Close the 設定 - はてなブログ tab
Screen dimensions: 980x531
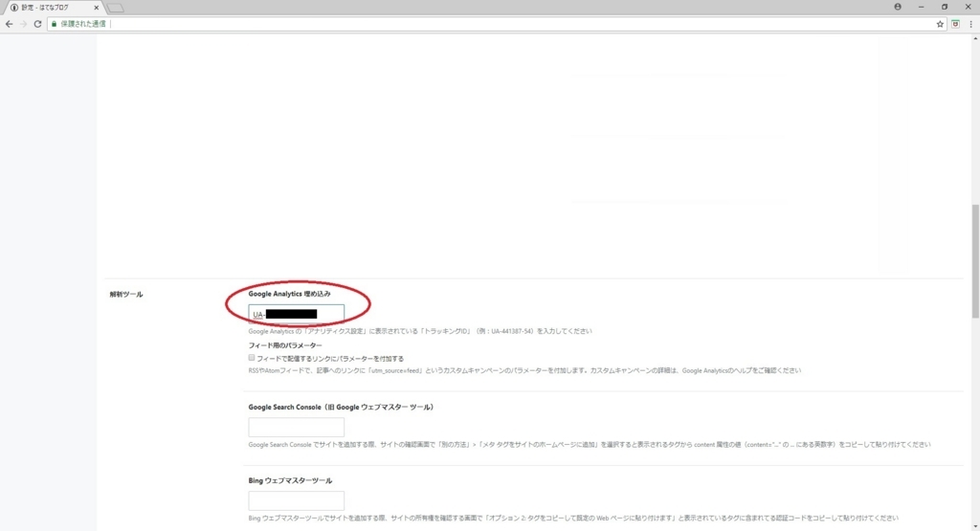(97, 8)
